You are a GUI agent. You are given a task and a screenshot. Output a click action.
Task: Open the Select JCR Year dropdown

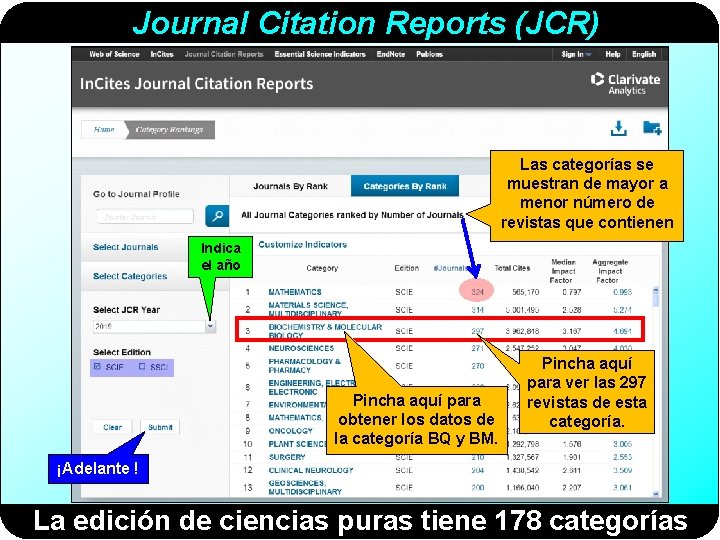[210, 326]
